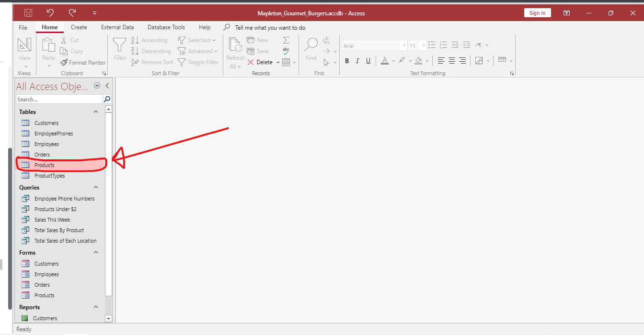Toggle Underline formatting
The height and width of the screenshot is (335, 644).
tap(368, 61)
